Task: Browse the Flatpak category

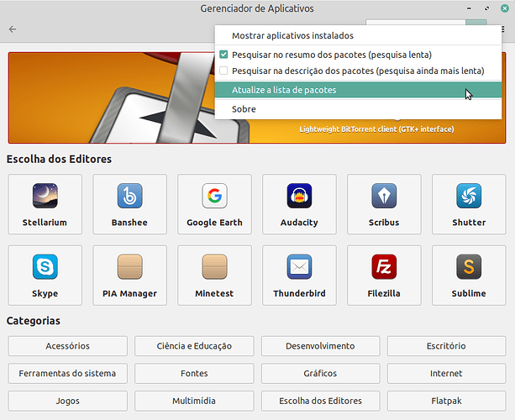Action: tap(446, 401)
